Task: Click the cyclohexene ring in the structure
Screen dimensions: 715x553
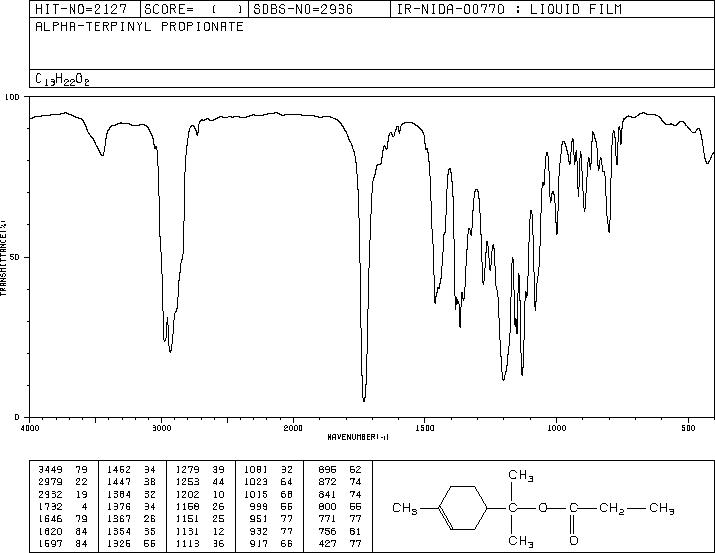Action: click(463, 507)
